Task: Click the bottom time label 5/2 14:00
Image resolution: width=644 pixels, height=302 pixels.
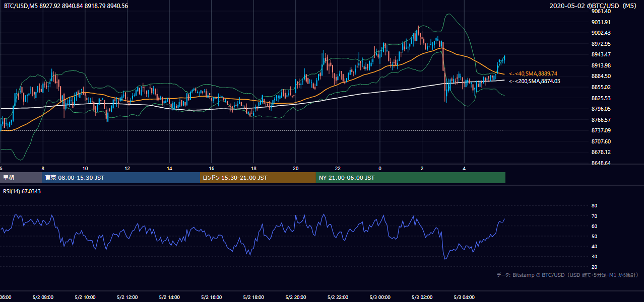Action: 169,298
